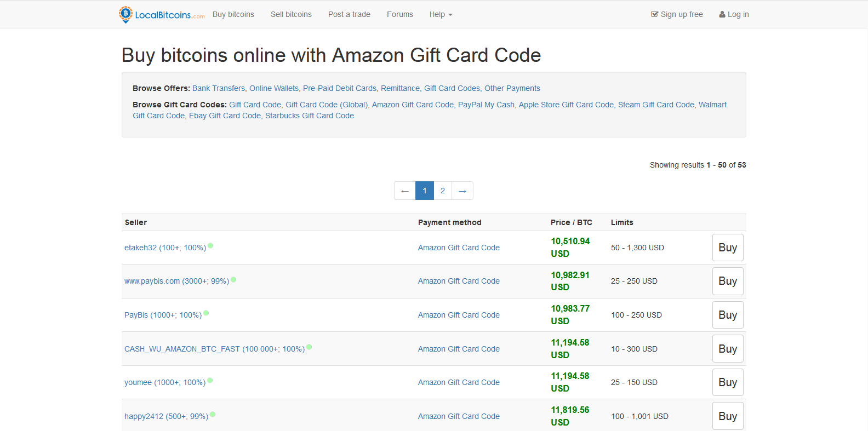Open Ebay Gift Card Code link
This screenshot has width=868, height=431.
(x=225, y=116)
